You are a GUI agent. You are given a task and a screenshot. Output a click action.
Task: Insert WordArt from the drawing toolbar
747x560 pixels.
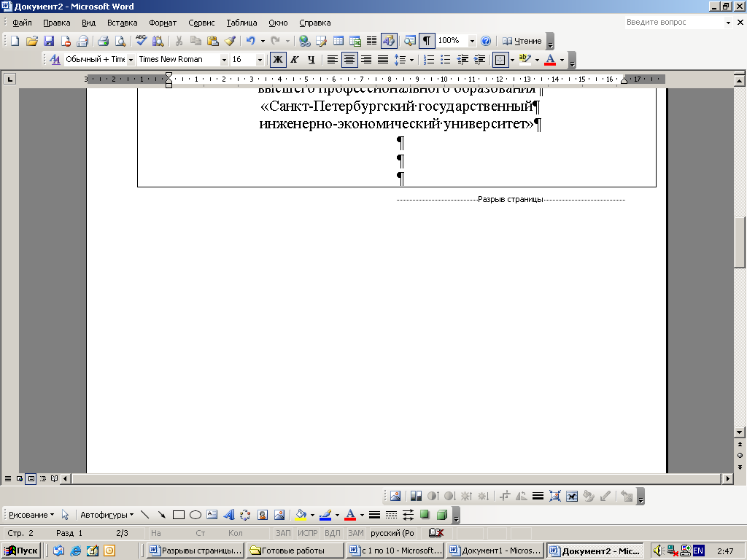229,515
